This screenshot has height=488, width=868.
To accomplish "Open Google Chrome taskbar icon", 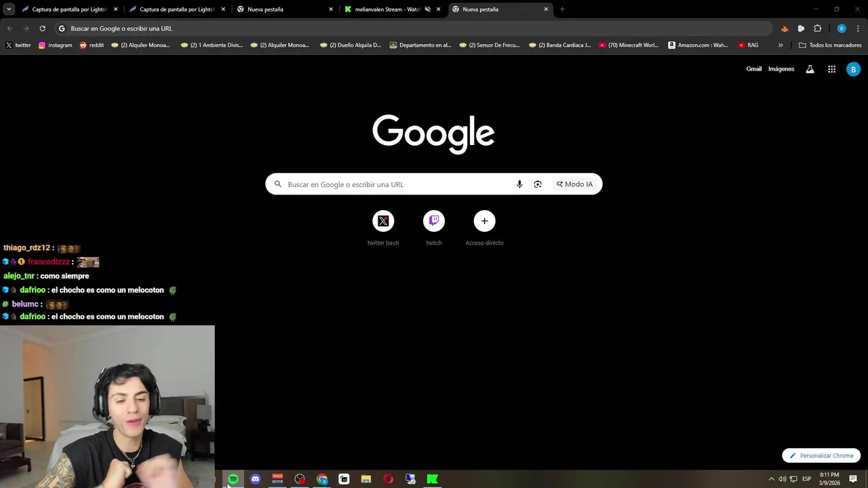I will tap(322, 479).
